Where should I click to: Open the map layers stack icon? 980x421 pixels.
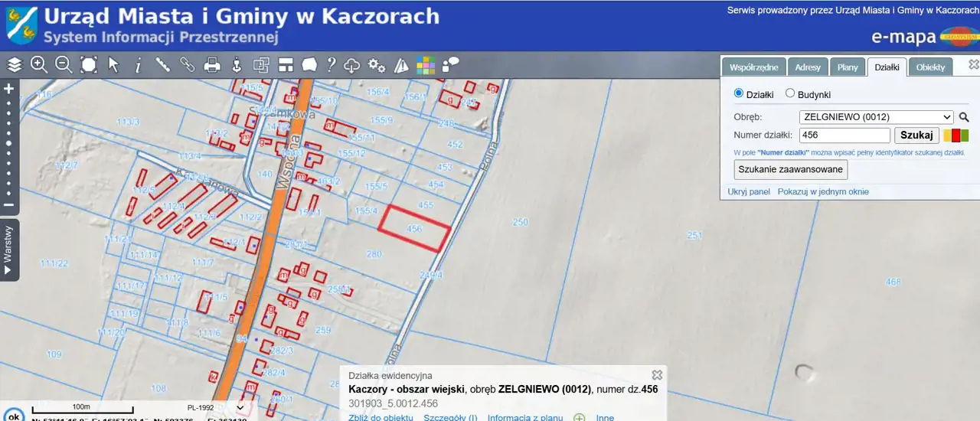coord(15,65)
